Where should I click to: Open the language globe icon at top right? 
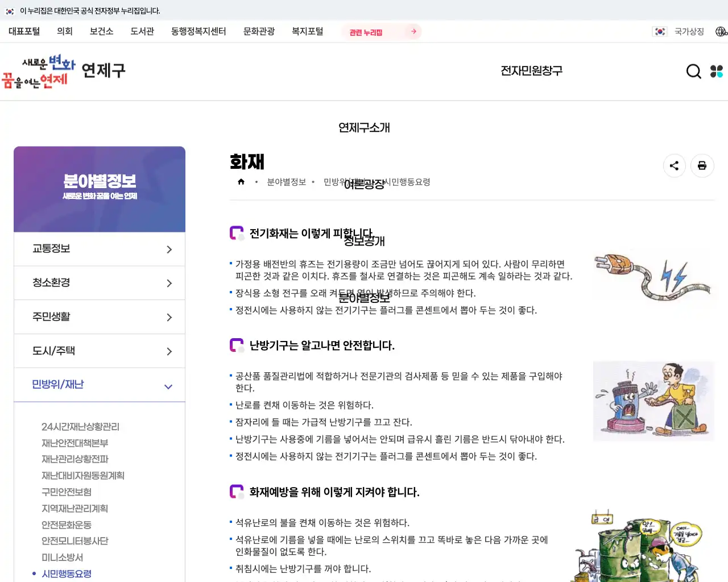tap(721, 31)
